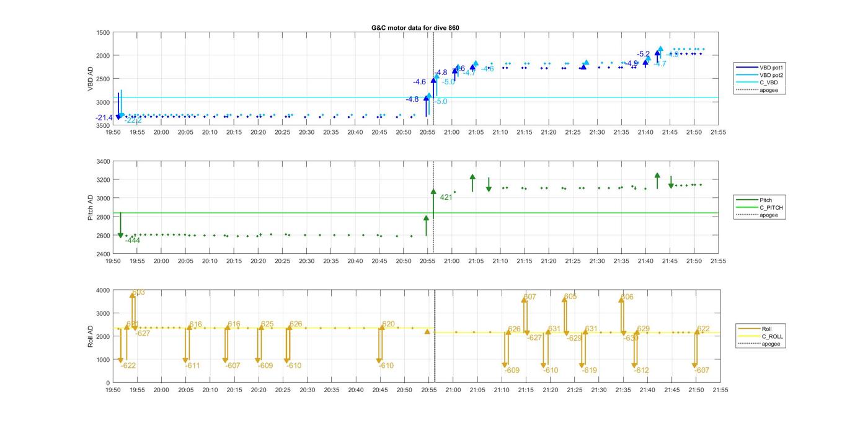
Task: Click the '-5.2' VBD data label
Action: click(x=644, y=54)
